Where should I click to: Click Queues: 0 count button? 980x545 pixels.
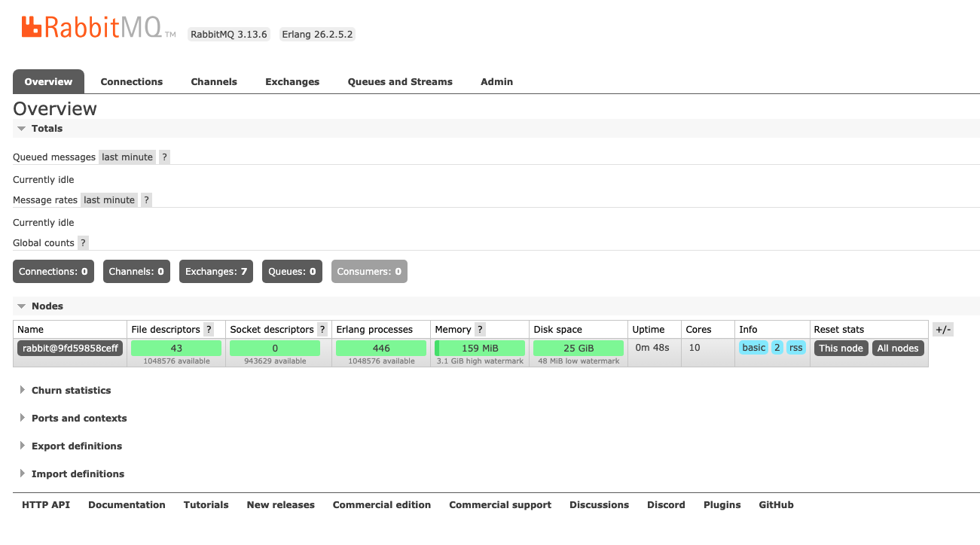click(292, 272)
